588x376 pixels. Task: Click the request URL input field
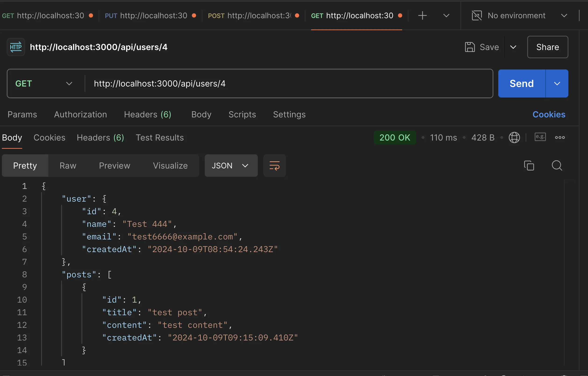point(289,83)
